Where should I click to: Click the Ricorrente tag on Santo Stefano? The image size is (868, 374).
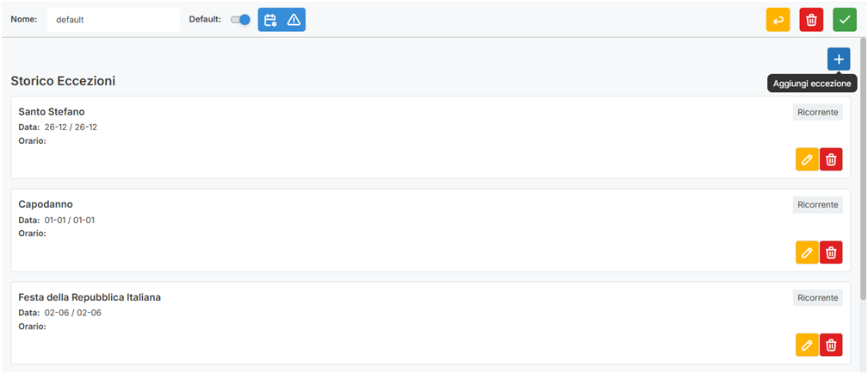(x=817, y=112)
